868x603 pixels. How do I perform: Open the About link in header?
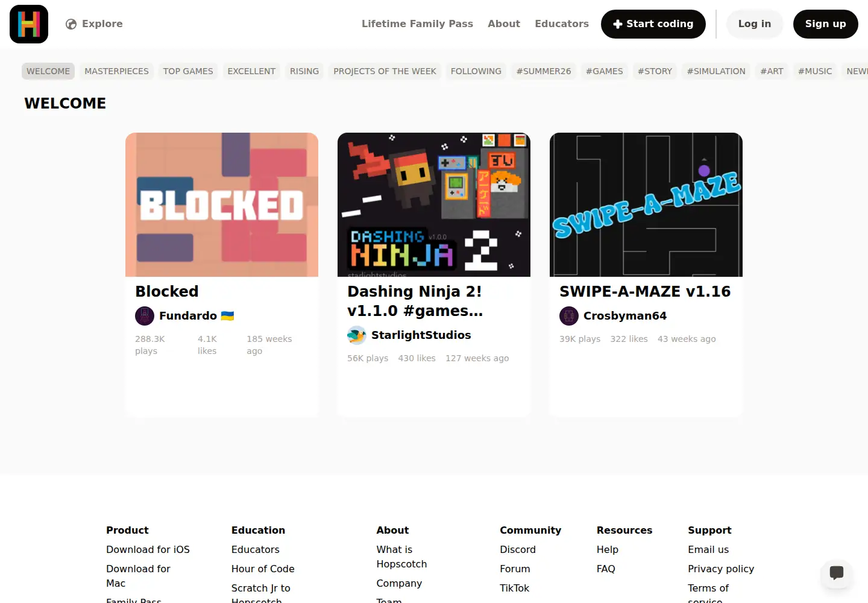click(504, 24)
